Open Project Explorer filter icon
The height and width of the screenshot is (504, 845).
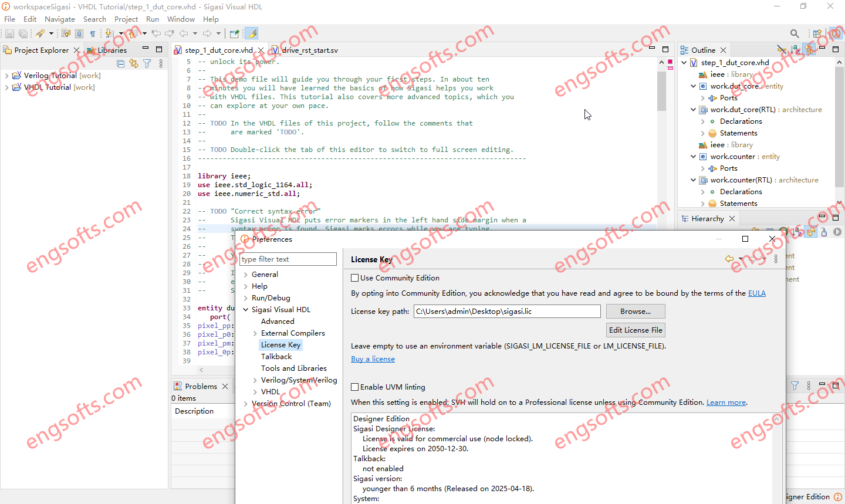(147, 63)
